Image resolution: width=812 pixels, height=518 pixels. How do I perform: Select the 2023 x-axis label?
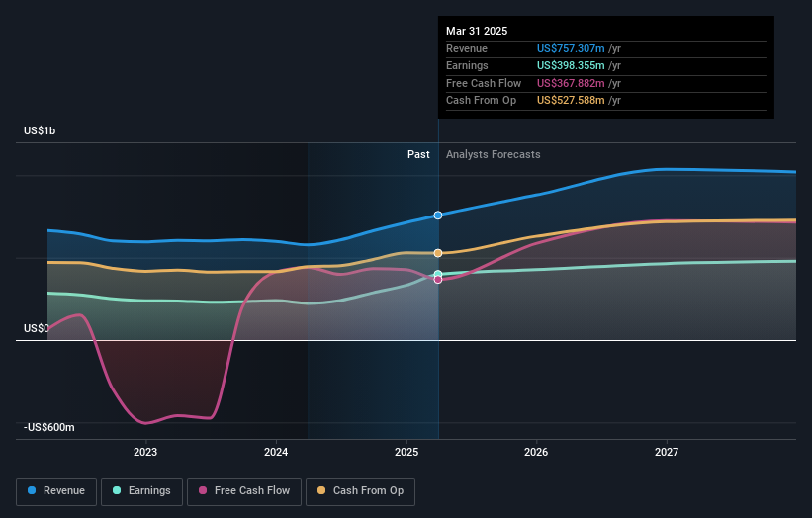click(145, 452)
